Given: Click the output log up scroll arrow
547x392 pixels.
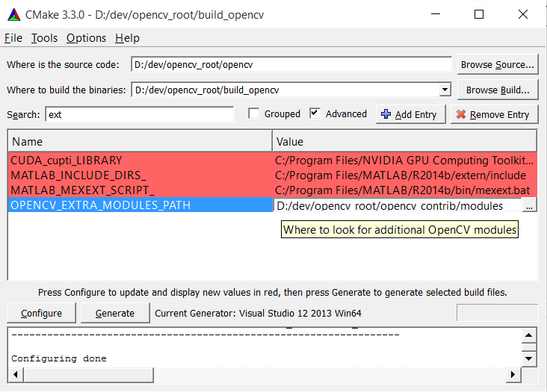Looking at the screenshot, I should tap(529, 335).
